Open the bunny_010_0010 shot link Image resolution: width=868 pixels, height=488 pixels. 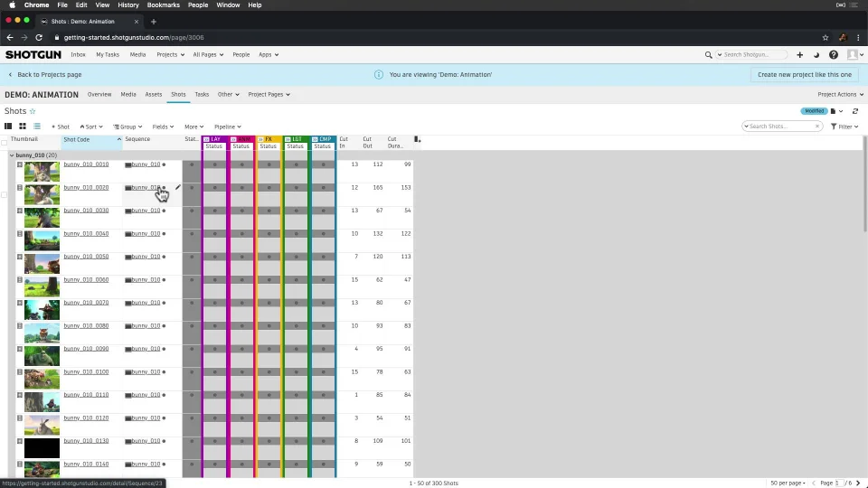86,164
